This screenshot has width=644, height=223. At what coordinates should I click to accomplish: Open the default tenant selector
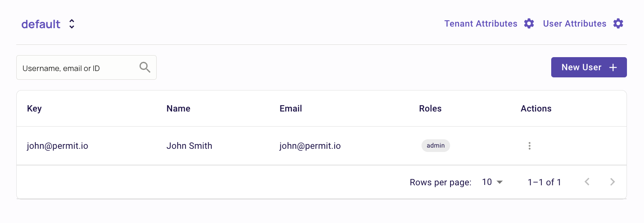click(48, 24)
